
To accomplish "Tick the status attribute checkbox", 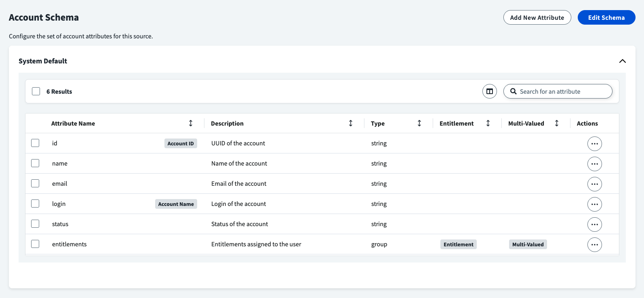I will pos(35,224).
